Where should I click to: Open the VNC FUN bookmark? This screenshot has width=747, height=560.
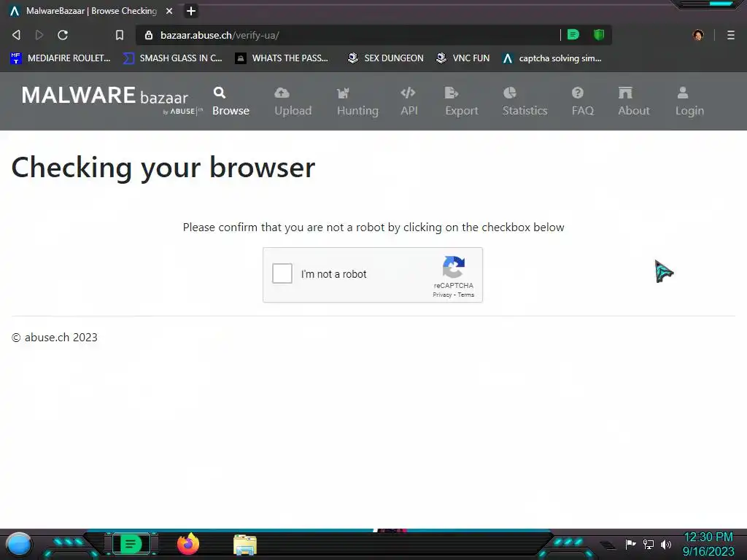462,58
